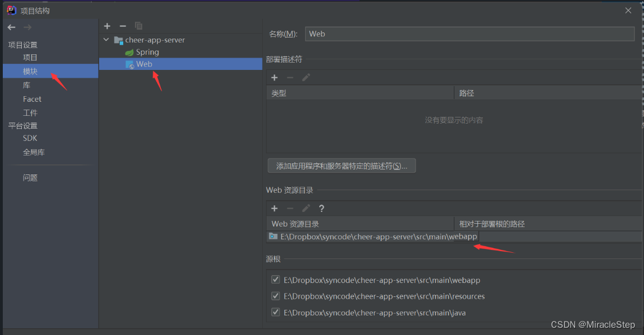Click the Spring leaf facet icon
This screenshot has width=644, height=335.
129,53
